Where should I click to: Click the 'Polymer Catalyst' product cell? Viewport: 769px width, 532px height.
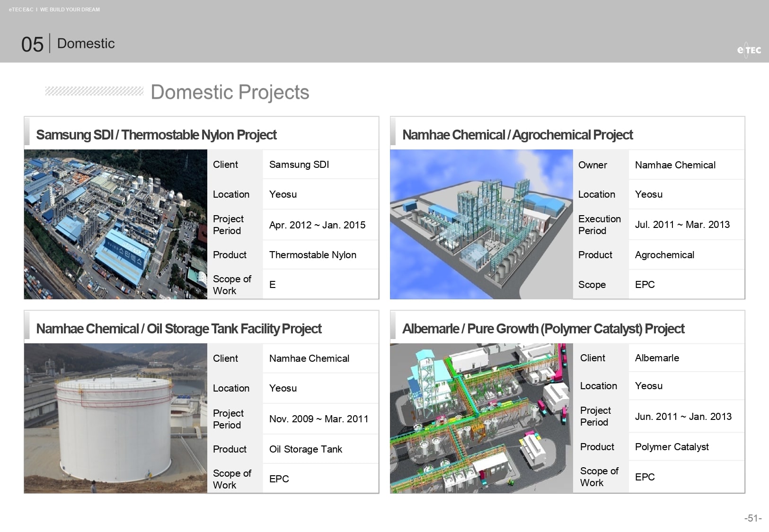pyautogui.click(x=672, y=447)
